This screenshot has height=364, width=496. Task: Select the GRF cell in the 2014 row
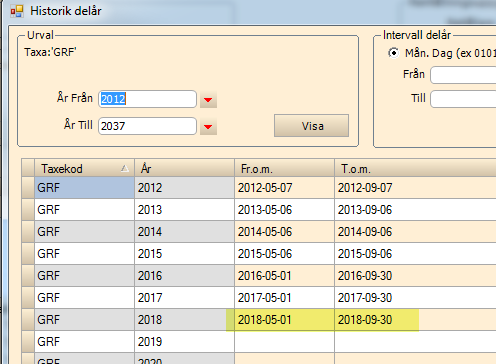click(x=84, y=232)
